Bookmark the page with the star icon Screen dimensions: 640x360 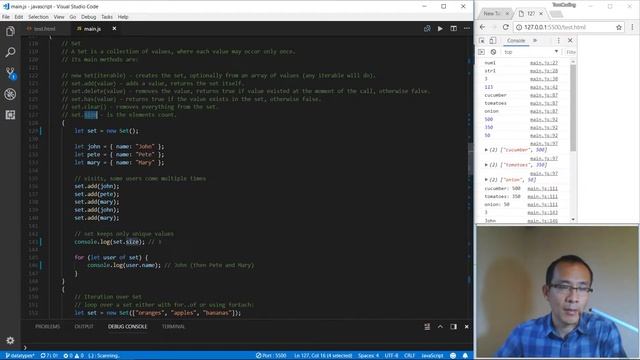pyautogui.click(x=619, y=27)
